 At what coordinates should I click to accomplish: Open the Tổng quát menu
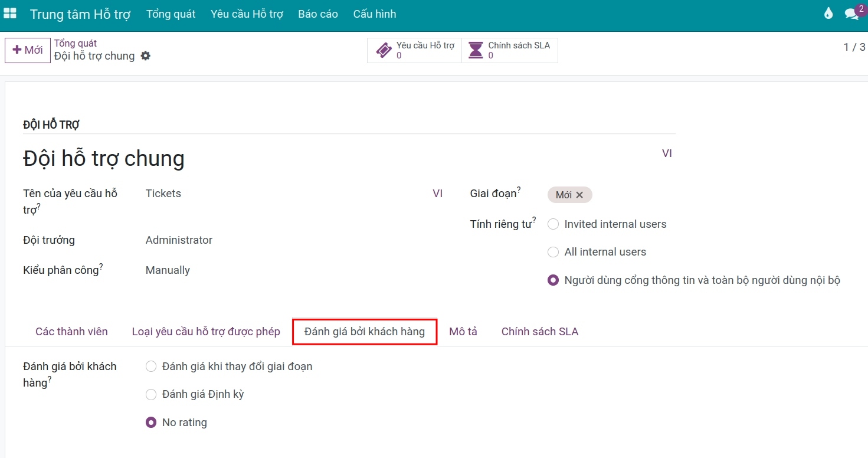171,14
